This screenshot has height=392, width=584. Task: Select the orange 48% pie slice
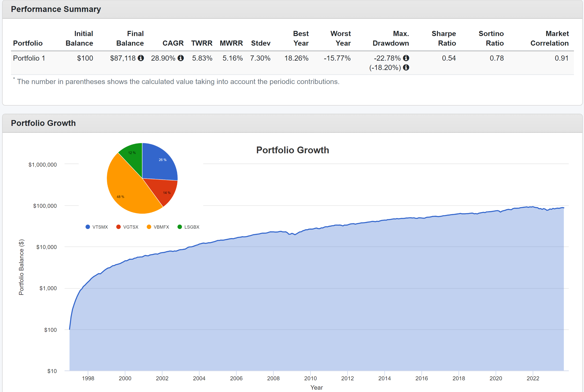click(x=125, y=190)
